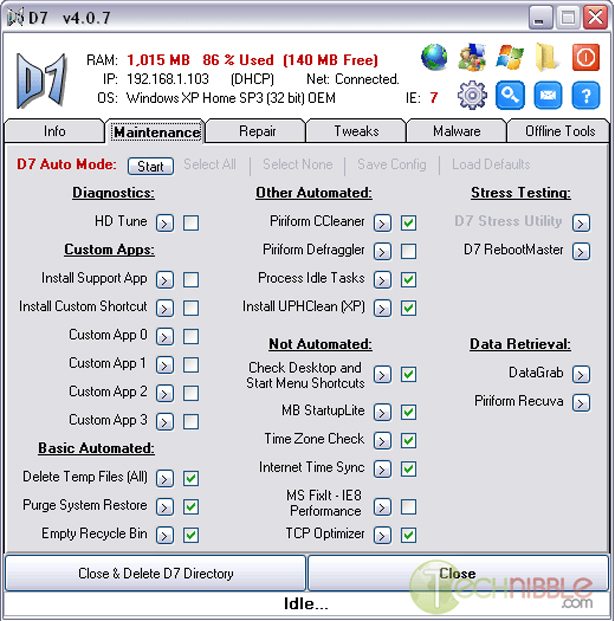
Task: Click the red power button icon
Action: coord(585,58)
